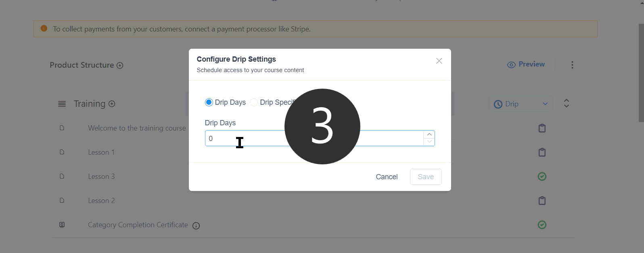Click the page icon beside Welcome lesson

point(62,128)
